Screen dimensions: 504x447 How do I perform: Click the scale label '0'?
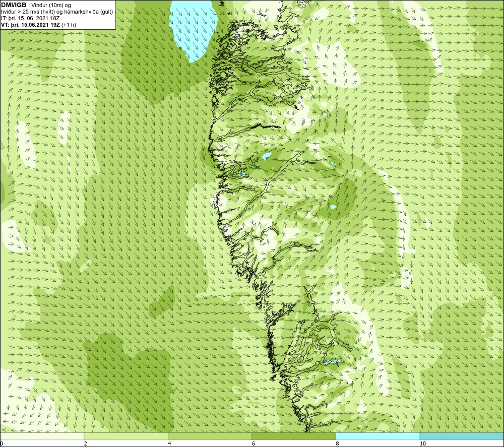[x=2, y=443]
